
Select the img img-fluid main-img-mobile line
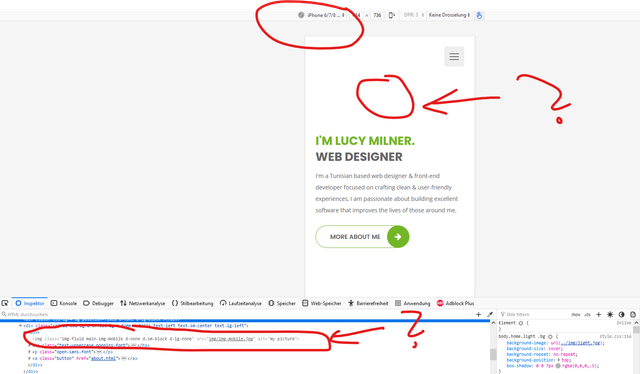166,338
